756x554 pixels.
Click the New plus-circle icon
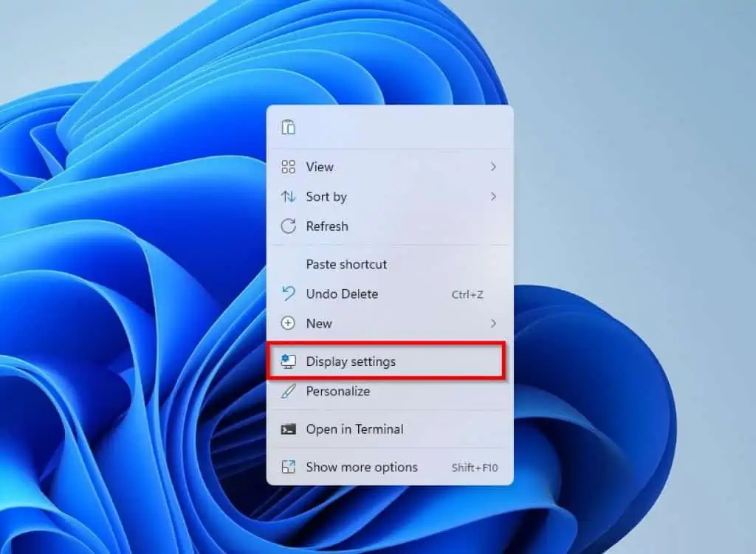tap(288, 323)
